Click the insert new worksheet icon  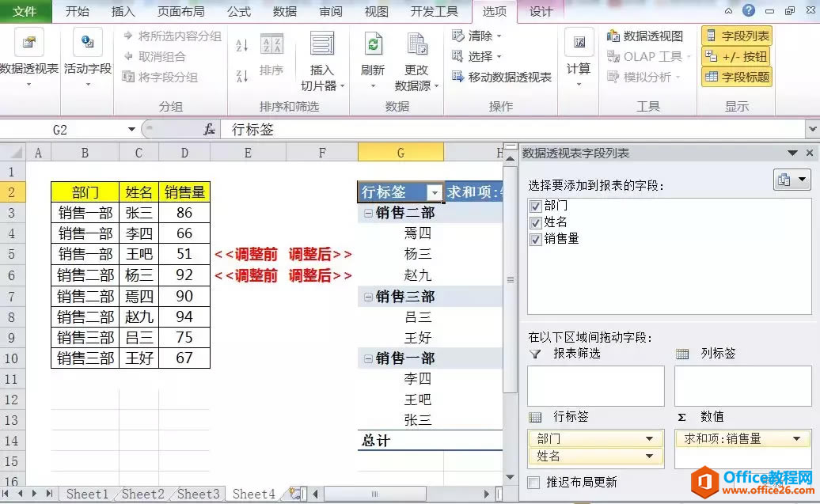(x=296, y=493)
